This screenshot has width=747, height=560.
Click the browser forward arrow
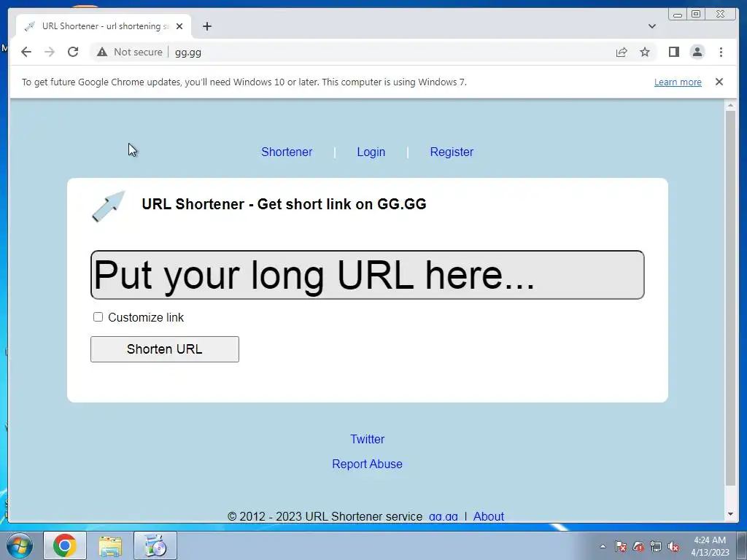click(50, 52)
